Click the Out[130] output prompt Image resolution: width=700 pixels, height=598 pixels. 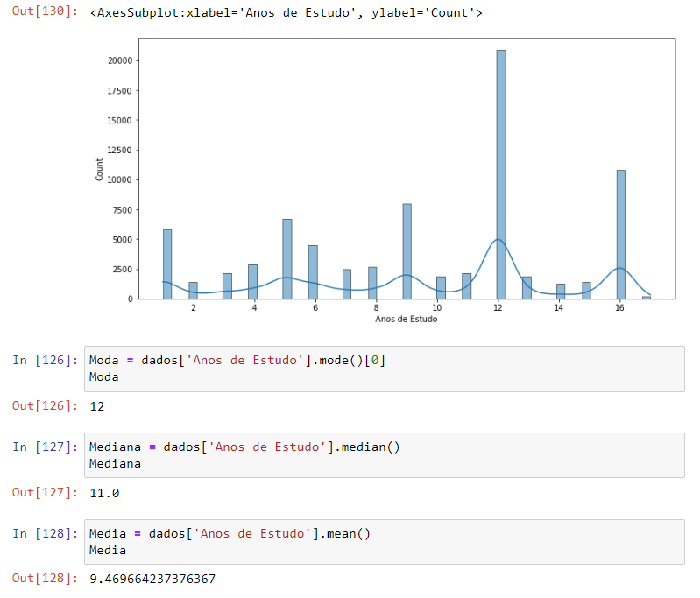pos(45,13)
